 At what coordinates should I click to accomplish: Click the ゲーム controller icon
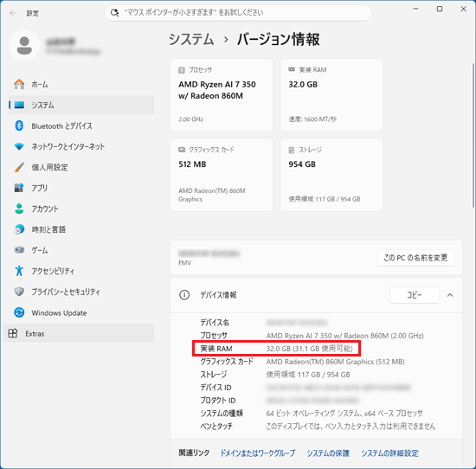pyautogui.click(x=19, y=250)
